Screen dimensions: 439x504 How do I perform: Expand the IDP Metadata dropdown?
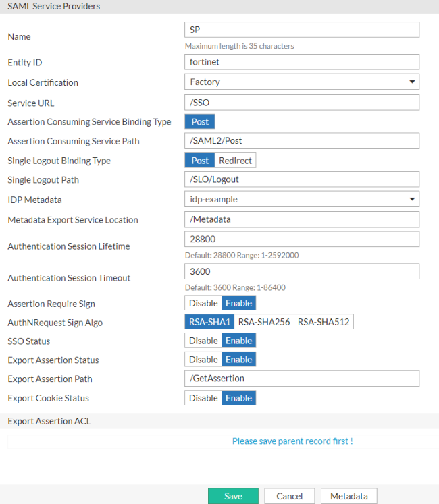pos(301,200)
